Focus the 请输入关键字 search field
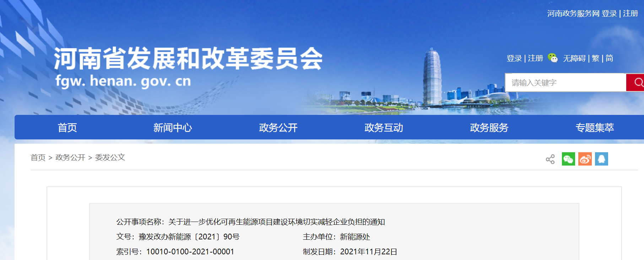 pos(565,83)
